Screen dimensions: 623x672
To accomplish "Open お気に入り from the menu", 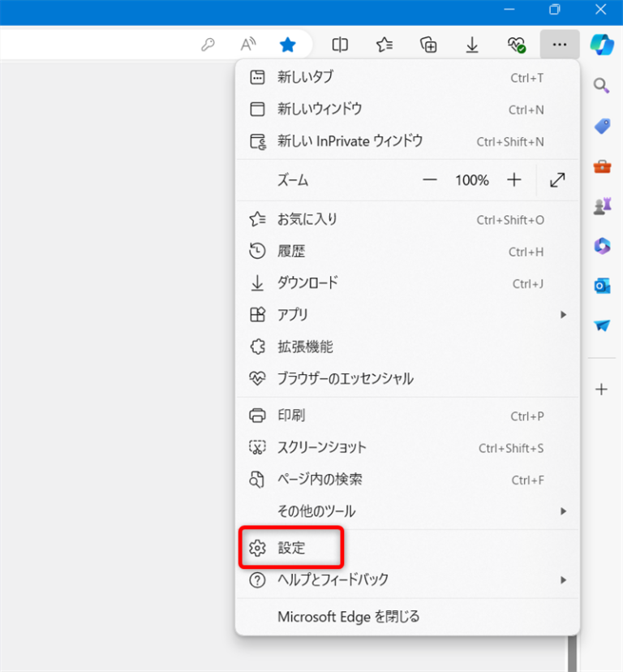I will [407, 219].
